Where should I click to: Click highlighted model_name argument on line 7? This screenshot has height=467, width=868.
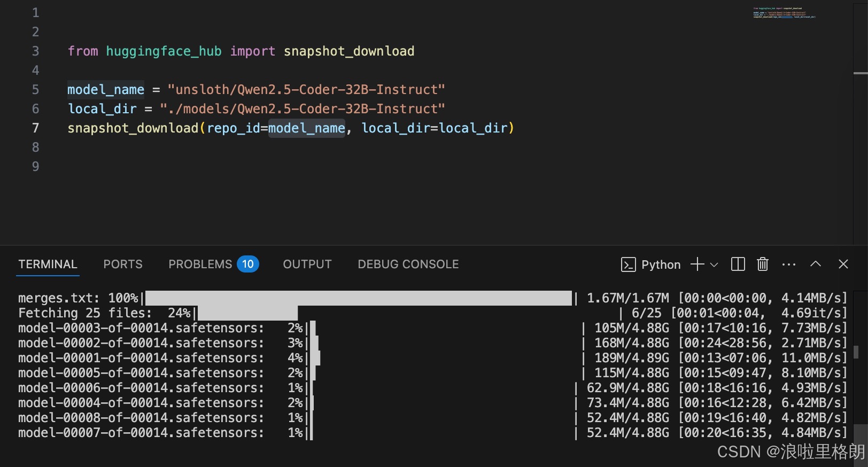tap(307, 128)
